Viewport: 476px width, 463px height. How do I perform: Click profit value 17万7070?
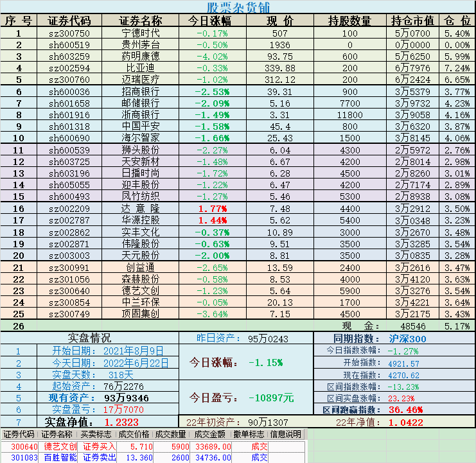coord(123,410)
